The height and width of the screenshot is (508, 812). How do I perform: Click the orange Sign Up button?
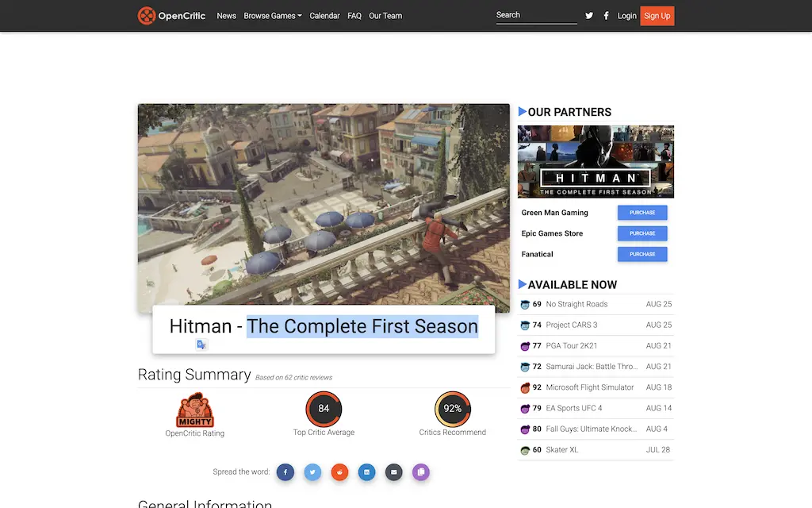[x=657, y=16]
